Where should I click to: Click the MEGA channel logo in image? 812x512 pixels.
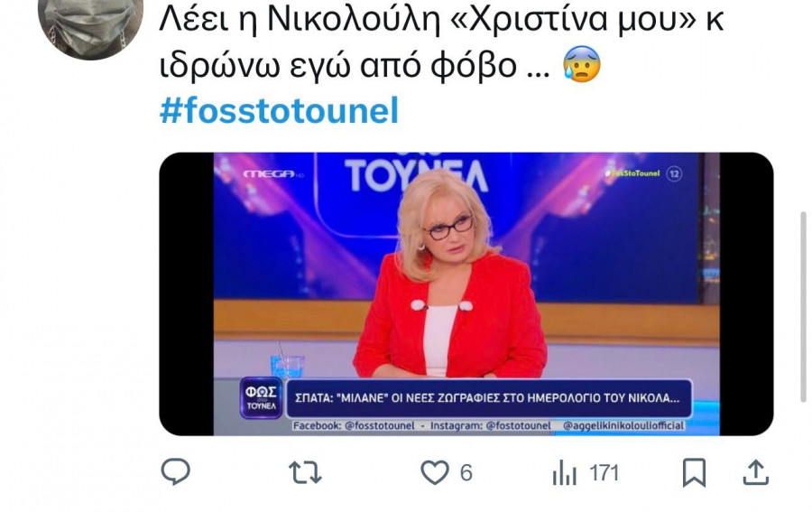(272, 174)
